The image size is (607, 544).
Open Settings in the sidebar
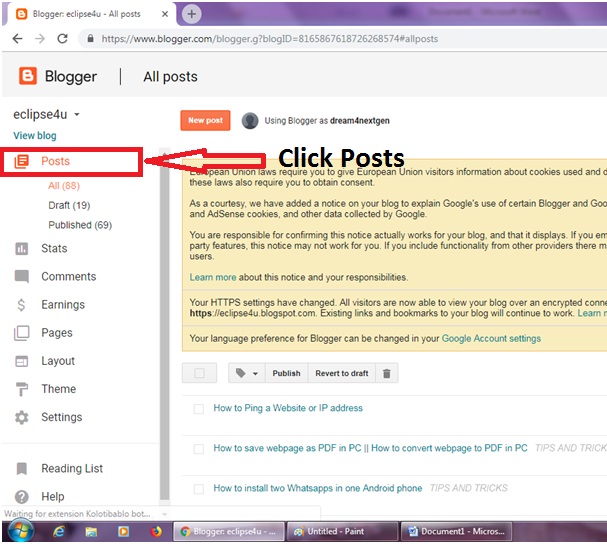(x=62, y=417)
